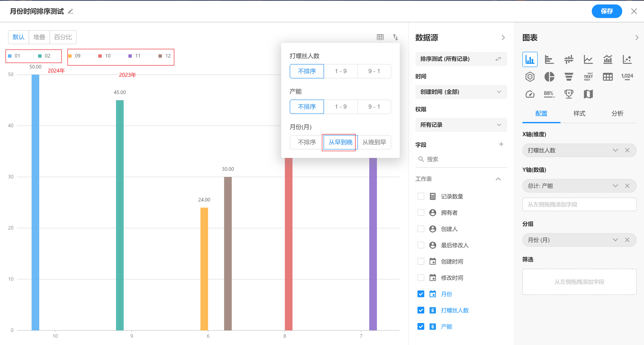This screenshot has width=644, height=345.
Task: Choose the line chart type icon
Action: 588,59
